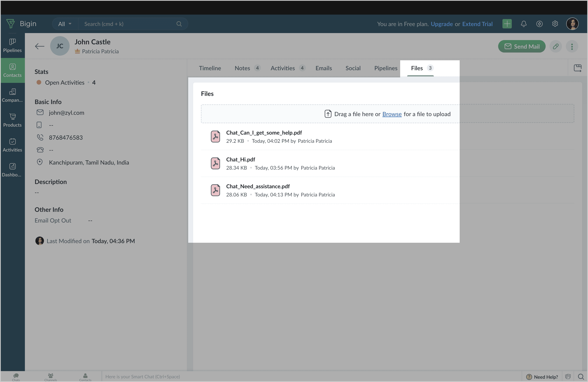Image resolution: width=588 pixels, height=382 pixels.
Task: Open file Chat_Hi.pdf
Action: pyautogui.click(x=240, y=159)
